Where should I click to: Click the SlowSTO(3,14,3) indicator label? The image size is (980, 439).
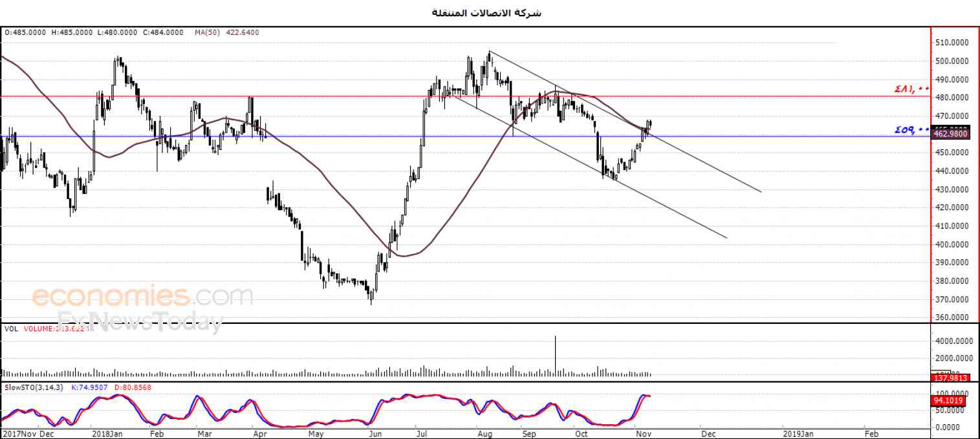click(33, 387)
